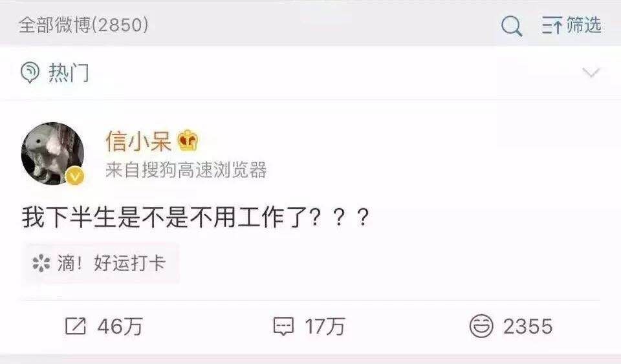
Task: Click the 好运打卡 pinwheel icon
Action: pyautogui.click(x=41, y=263)
